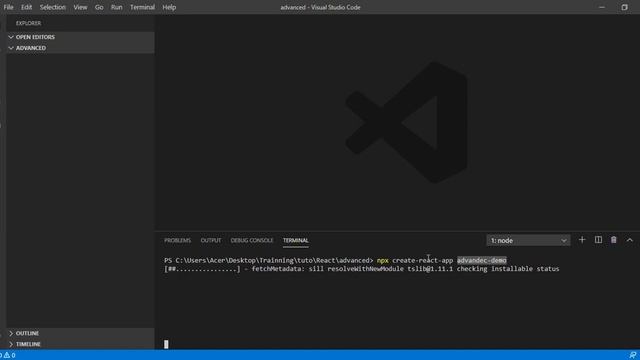Screen dimensions: 640x360
Task: Open the Edit menu
Action: 27,7
